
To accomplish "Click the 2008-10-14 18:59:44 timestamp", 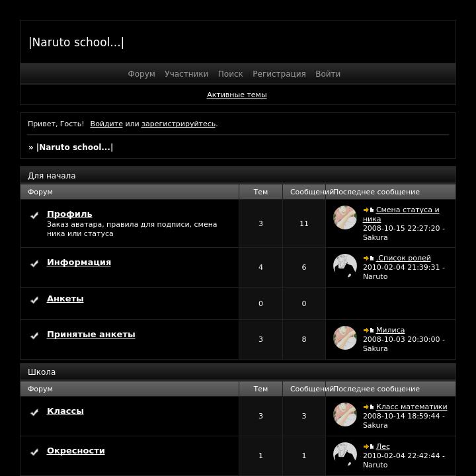I will coord(401,416).
